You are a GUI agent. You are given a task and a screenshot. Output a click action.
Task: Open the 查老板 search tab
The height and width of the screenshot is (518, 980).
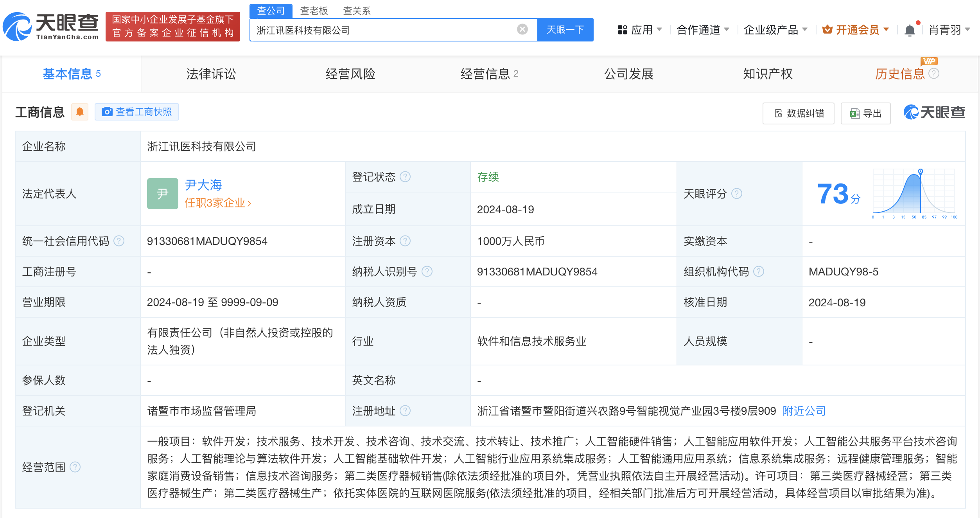point(314,10)
